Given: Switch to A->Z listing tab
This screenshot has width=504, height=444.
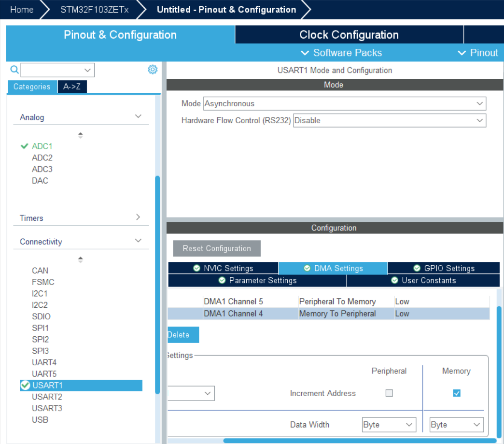Looking at the screenshot, I should 72,86.
